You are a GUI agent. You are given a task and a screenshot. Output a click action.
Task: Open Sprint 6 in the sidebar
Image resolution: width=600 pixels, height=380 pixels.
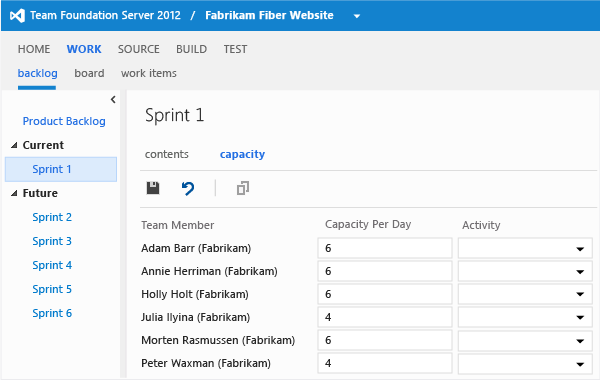tap(52, 313)
